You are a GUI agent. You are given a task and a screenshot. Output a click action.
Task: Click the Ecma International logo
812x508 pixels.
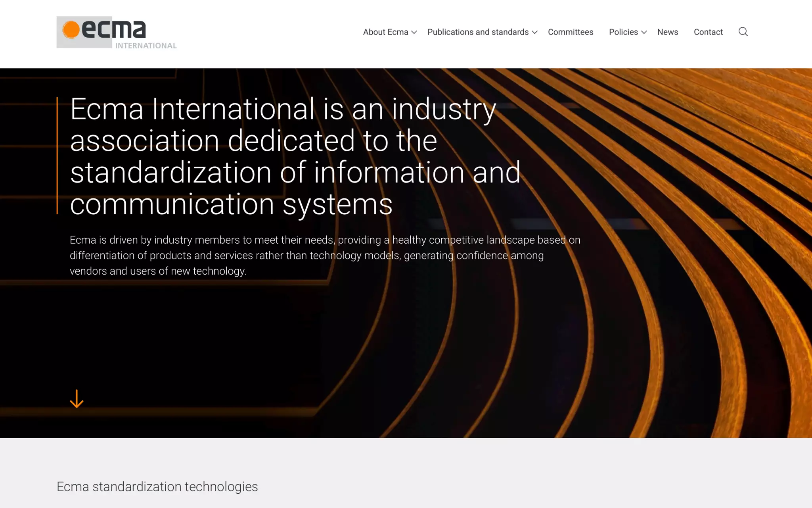[114, 30]
